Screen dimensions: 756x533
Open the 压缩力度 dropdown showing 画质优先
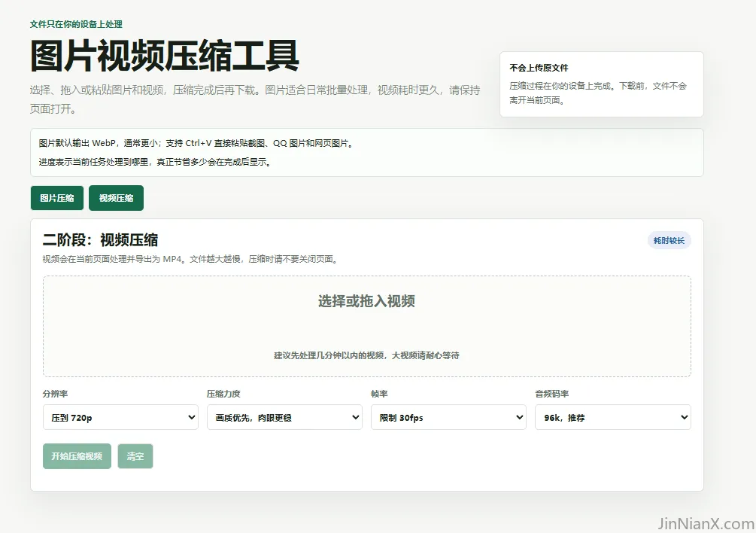(284, 417)
